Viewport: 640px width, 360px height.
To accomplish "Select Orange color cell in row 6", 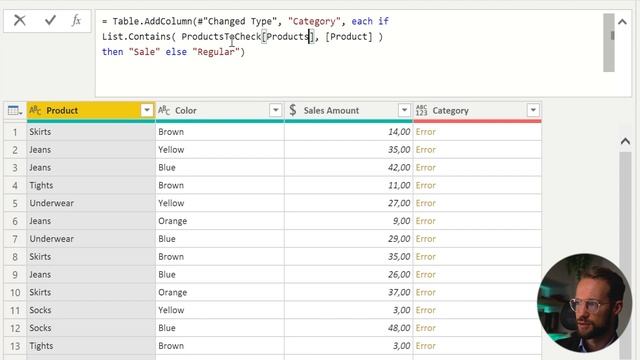I will point(220,221).
